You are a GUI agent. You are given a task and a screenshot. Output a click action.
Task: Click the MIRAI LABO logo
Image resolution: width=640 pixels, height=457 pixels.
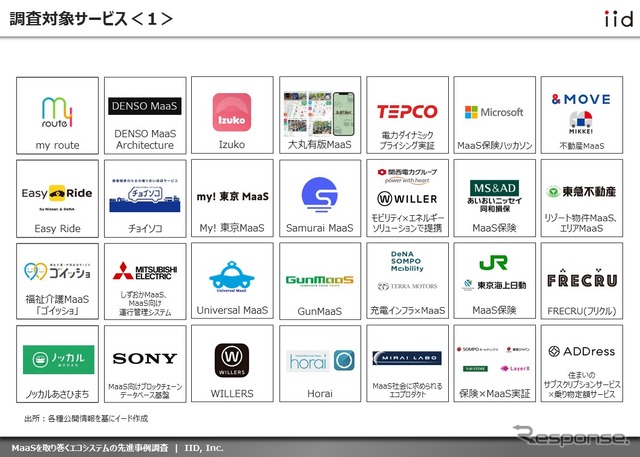(x=407, y=358)
